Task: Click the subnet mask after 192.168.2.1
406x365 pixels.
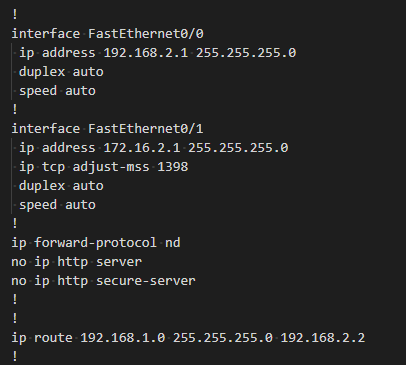Action: coord(246,53)
